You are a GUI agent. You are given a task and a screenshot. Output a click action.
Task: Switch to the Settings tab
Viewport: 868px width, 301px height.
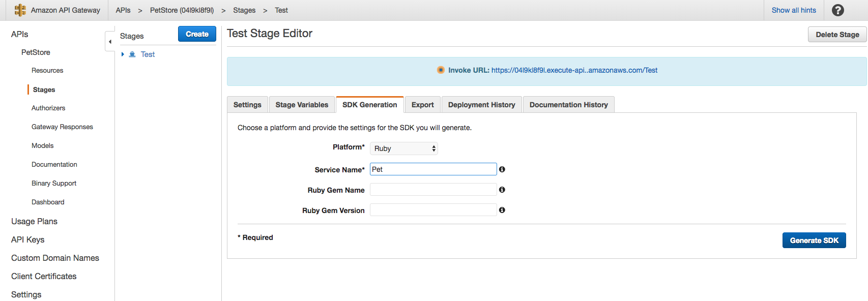coord(247,105)
